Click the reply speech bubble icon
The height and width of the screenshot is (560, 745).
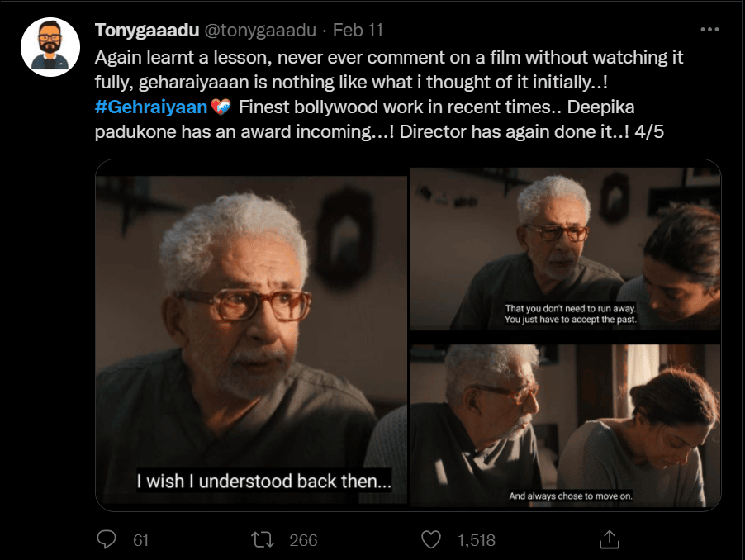[x=106, y=539]
